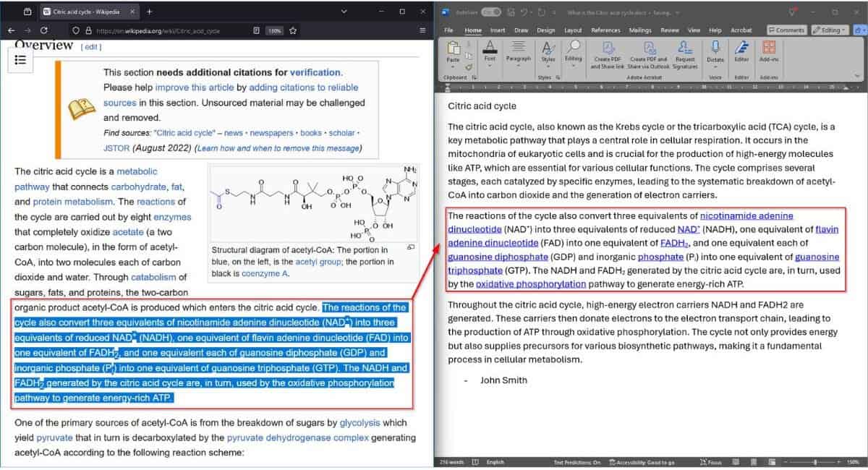This screenshot has width=868, height=470.
Task: Select the Citric acid cycle Wikipedia tab
Action: (88, 12)
